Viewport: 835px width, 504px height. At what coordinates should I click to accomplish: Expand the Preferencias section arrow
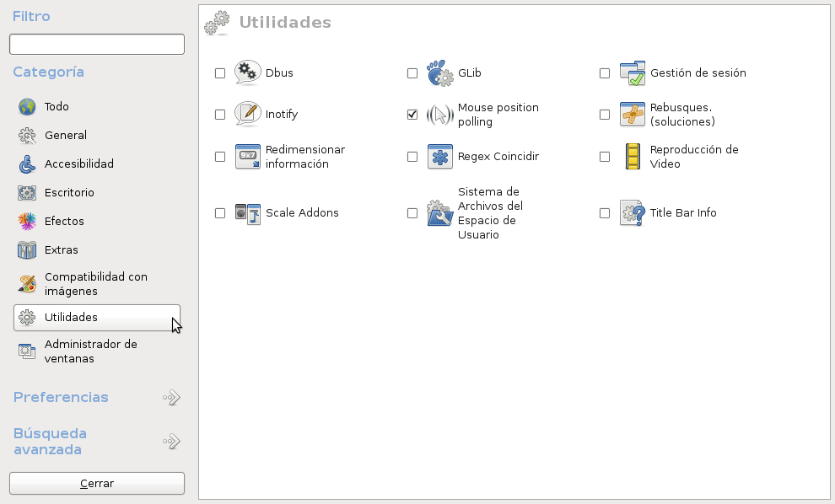pos(171,398)
